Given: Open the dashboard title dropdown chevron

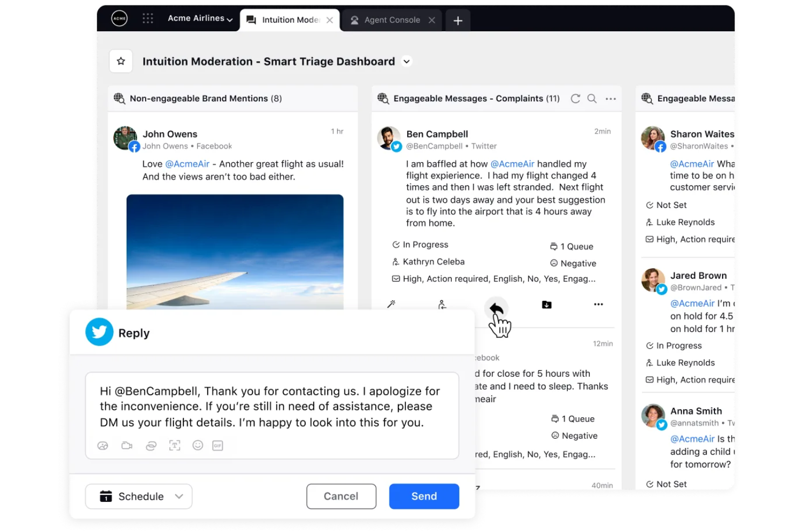Looking at the screenshot, I should click(x=407, y=61).
